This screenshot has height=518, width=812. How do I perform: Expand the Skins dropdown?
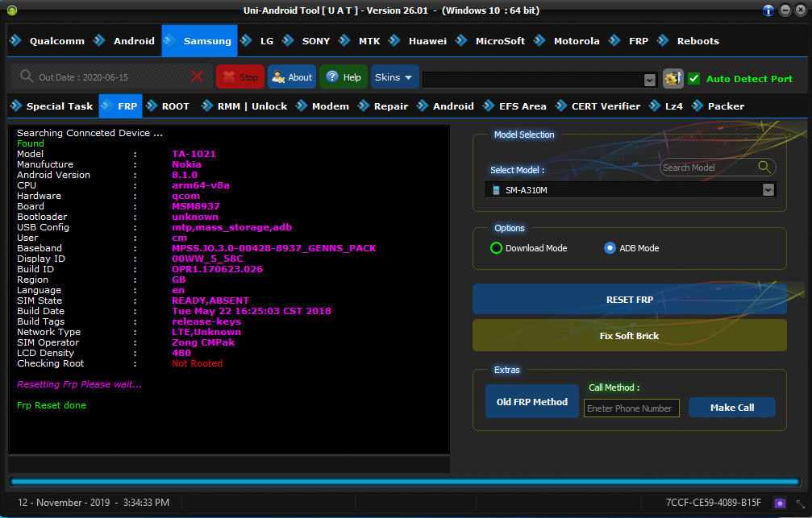394,77
